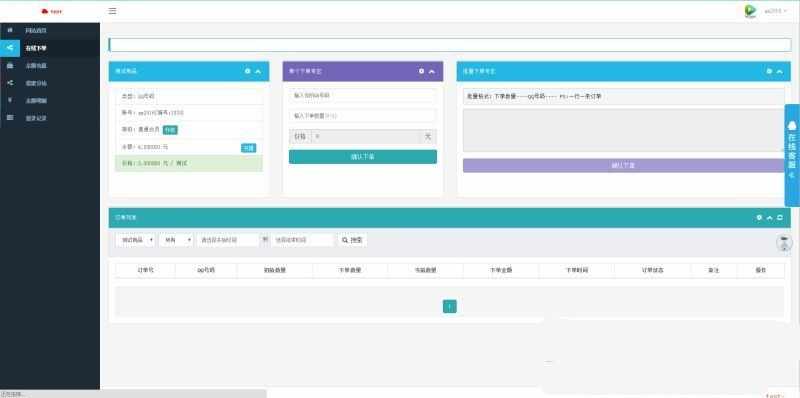
Task: Collapse the purple single-order panel with its chevron
Action: click(x=432, y=71)
